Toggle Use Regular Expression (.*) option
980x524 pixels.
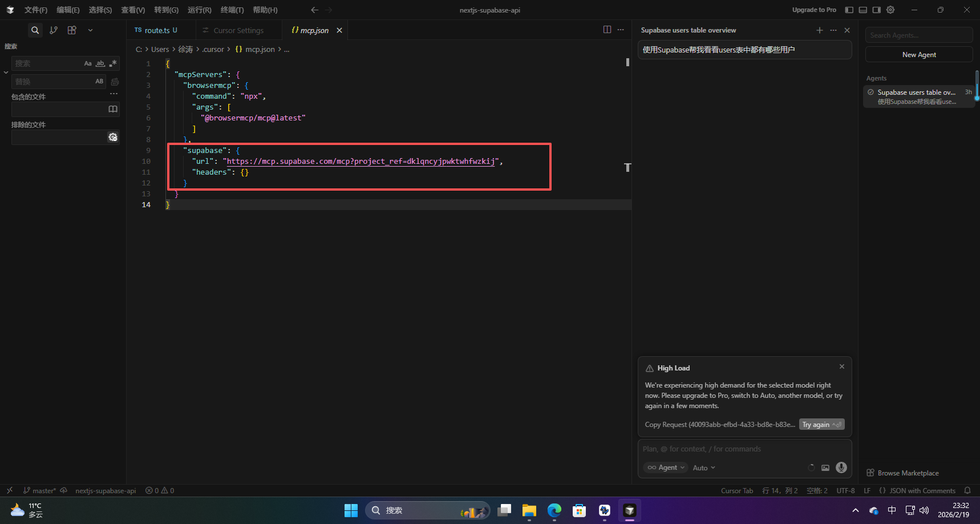113,63
